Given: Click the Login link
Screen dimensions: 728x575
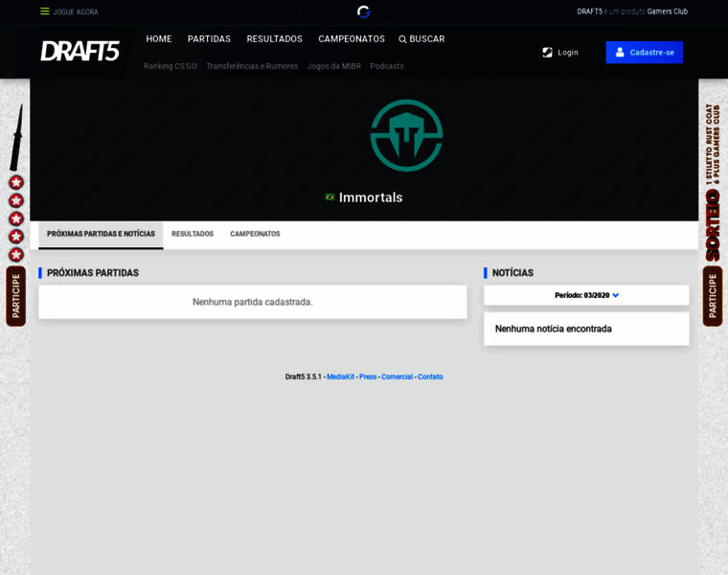Looking at the screenshot, I should click(x=568, y=53).
